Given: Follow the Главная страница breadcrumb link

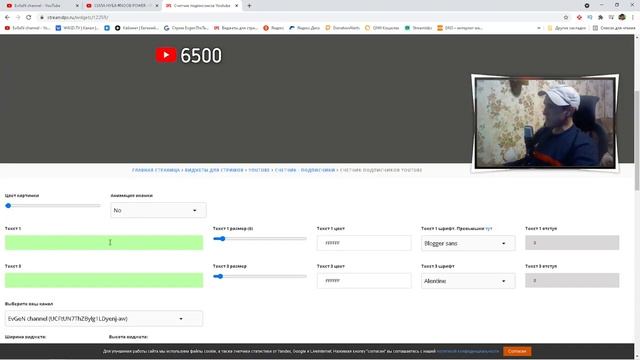Looking at the screenshot, I should click(x=156, y=170).
